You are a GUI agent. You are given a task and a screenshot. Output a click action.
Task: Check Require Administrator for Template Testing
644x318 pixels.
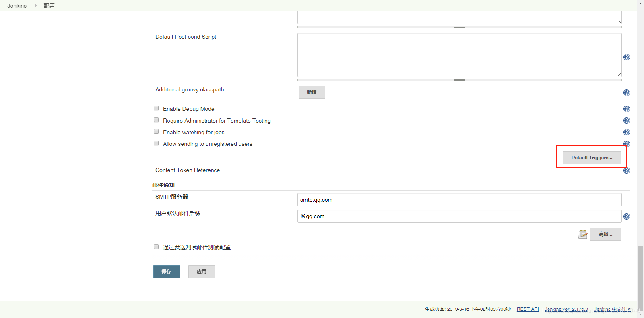156,120
